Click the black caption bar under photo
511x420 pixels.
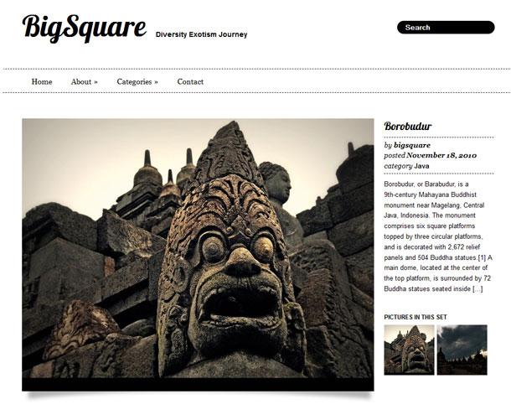198,385
